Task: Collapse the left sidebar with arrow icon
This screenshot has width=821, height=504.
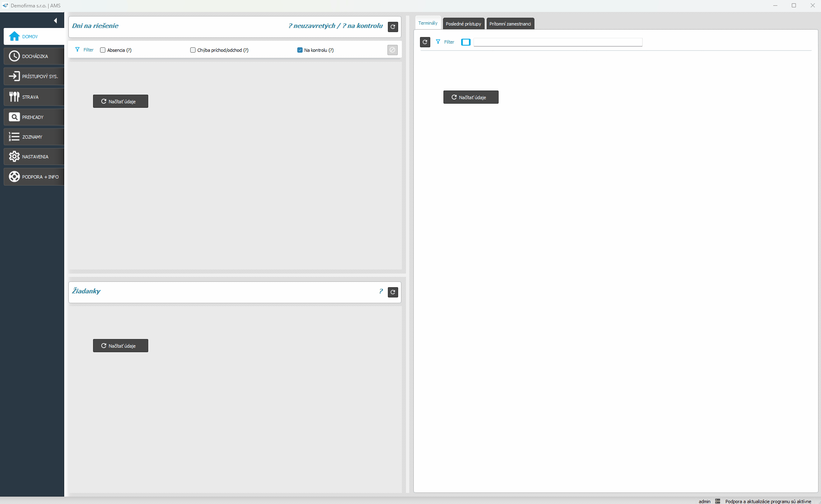Action: click(x=55, y=21)
